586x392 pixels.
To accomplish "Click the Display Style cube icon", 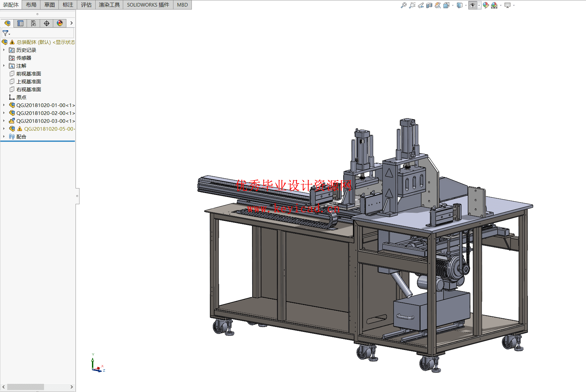I will tap(460, 5).
